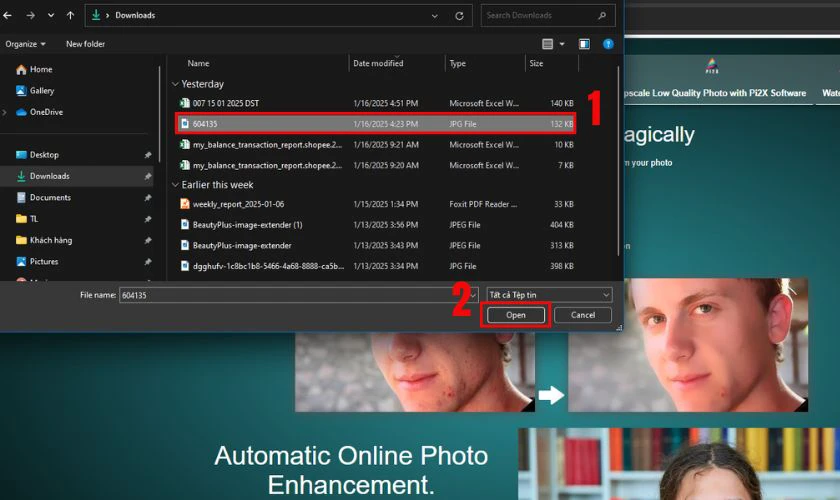Open Upscale Low Quality Photo tab on webpage

click(x=715, y=93)
